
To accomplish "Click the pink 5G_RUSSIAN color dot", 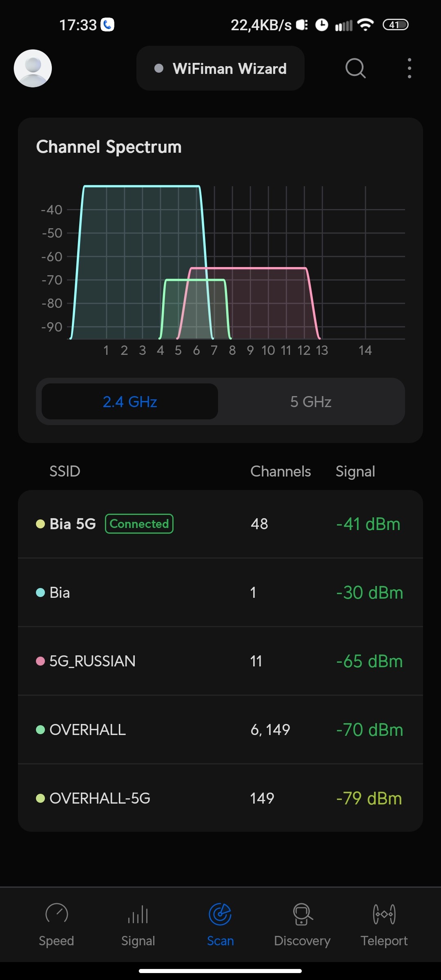I will pos(40,661).
